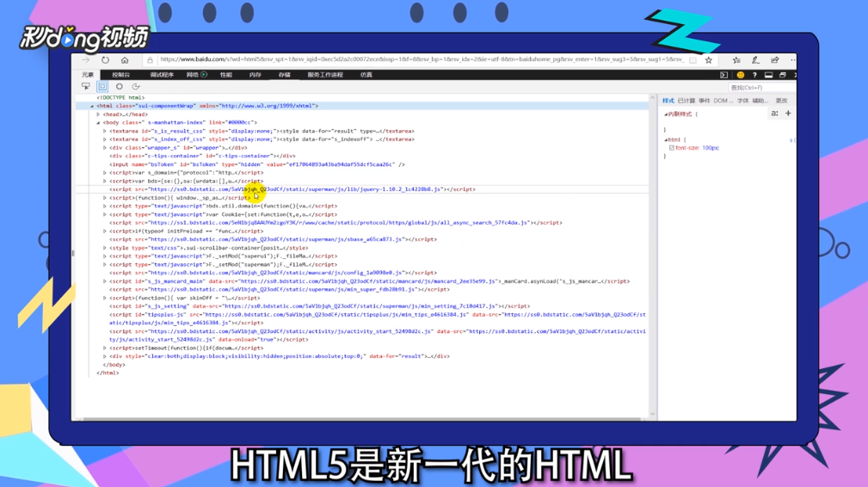
Task: Click the padlock icon in address bar
Action: coord(150,59)
